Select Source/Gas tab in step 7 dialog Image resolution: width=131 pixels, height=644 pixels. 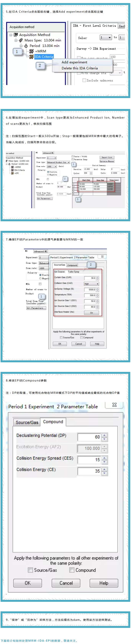coord(59,265)
